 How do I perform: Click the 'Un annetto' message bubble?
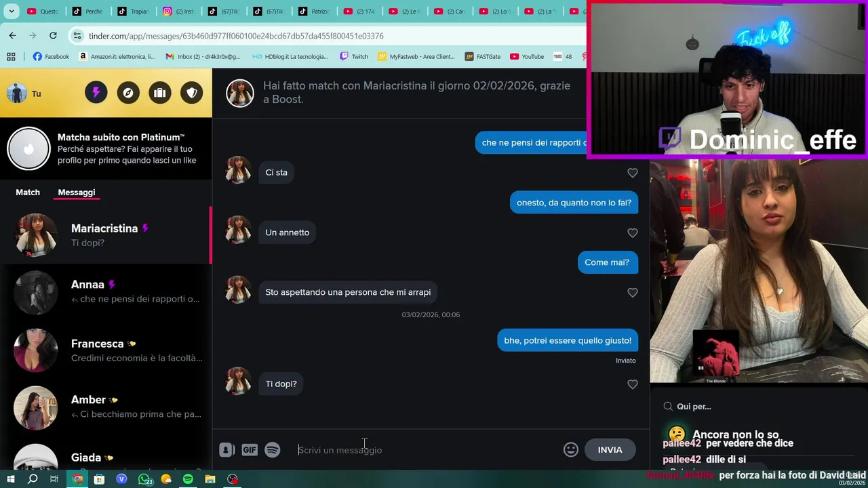click(x=287, y=232)
